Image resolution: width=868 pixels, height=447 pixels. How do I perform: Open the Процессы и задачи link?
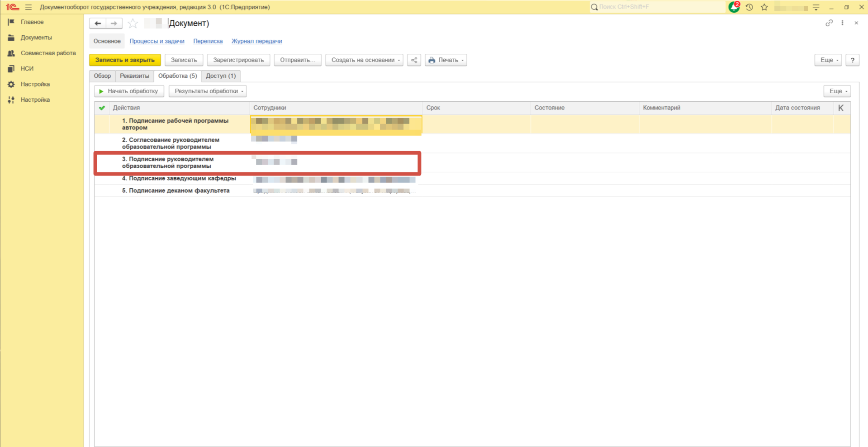click(157, 41)
